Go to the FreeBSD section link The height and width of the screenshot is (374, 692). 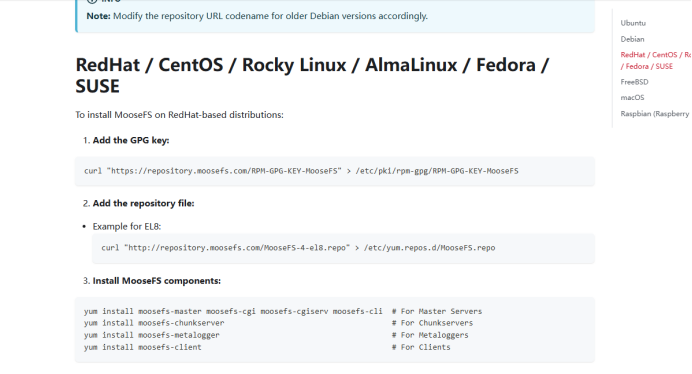click(x=634, y=82)
